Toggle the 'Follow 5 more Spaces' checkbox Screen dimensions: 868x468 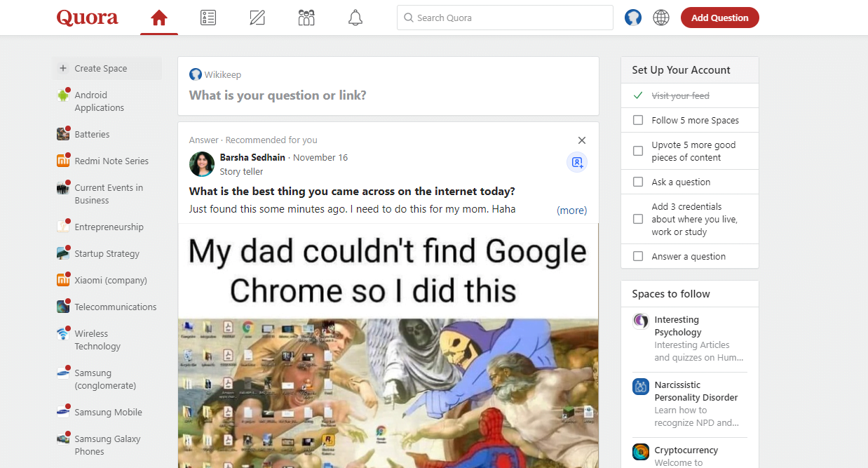tap(638, 120)
